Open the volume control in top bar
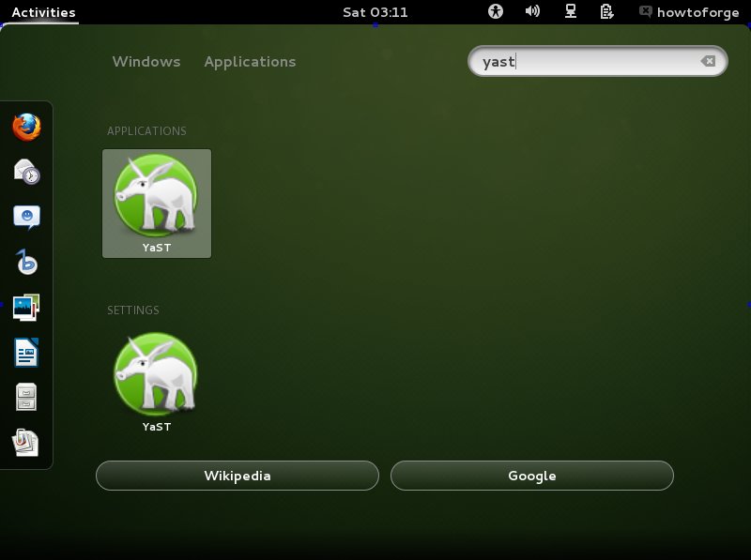This screenshot has height=560, width=751. point(532,11)
